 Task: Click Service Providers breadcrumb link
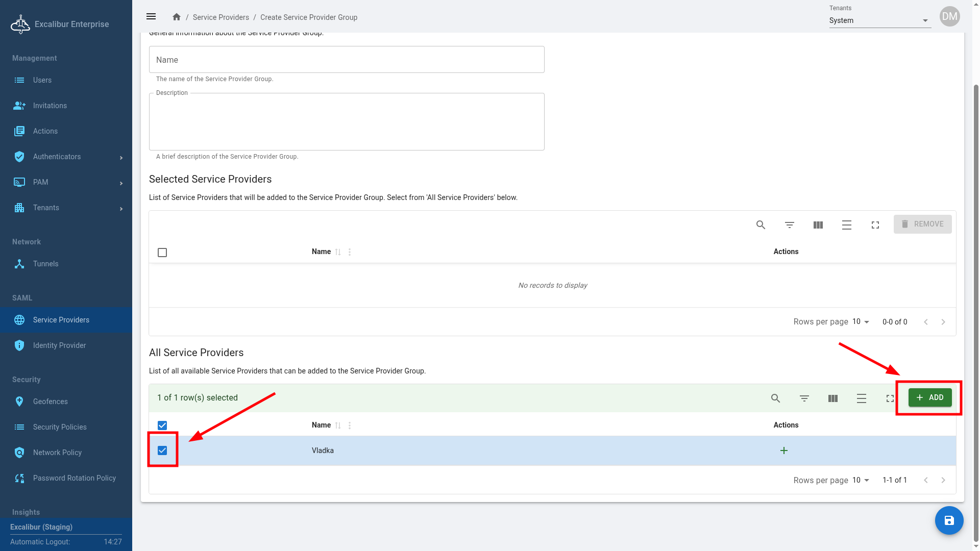(x=220, y=17)
